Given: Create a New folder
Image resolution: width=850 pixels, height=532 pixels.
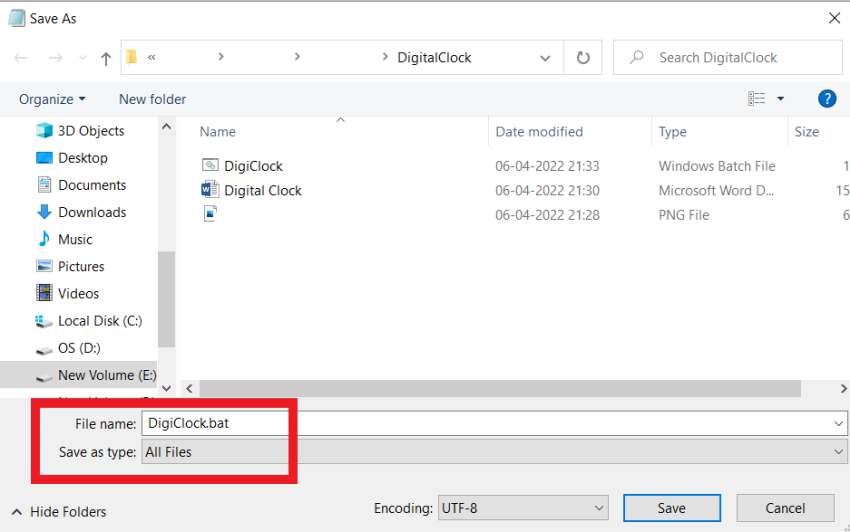Looking at the screenshot, I should (x=152, y=99).
